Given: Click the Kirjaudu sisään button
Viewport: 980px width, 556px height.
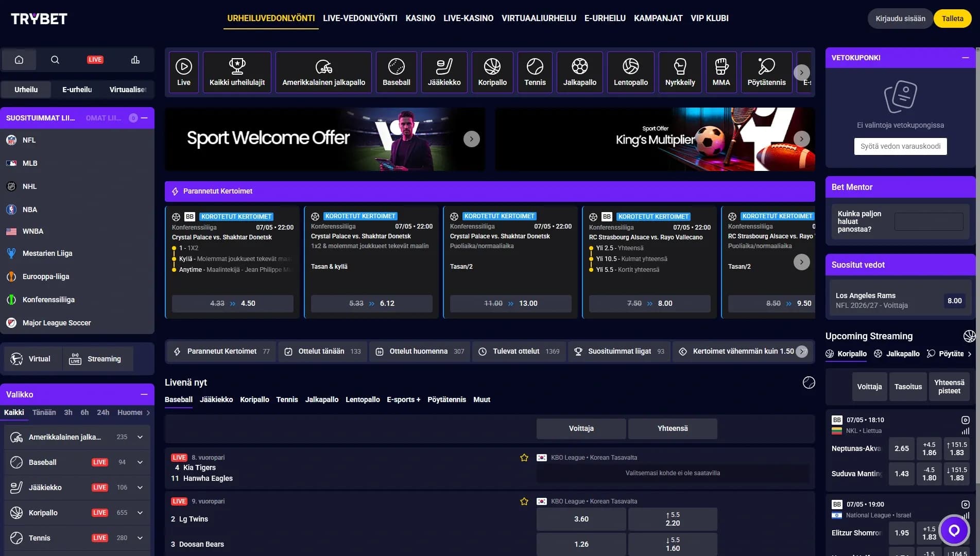Looking at the screenshot, I should tap(900, 19).
